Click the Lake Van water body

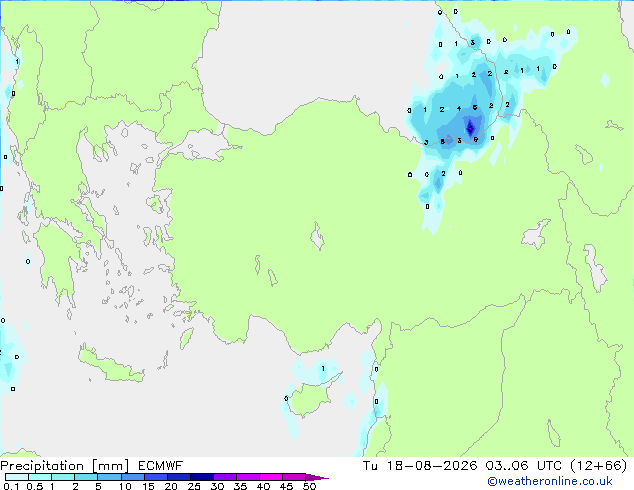(x=536, y=235)
